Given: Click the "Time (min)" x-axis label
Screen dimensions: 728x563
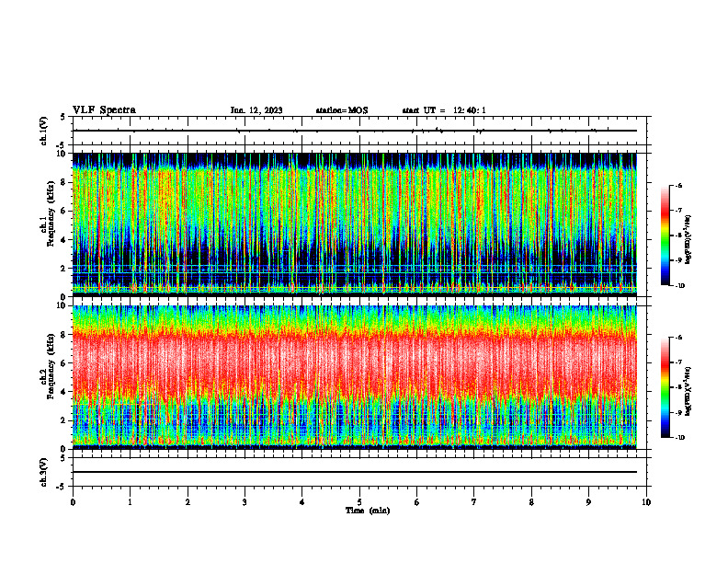Looking at the screenshot, I should [368, 511].
